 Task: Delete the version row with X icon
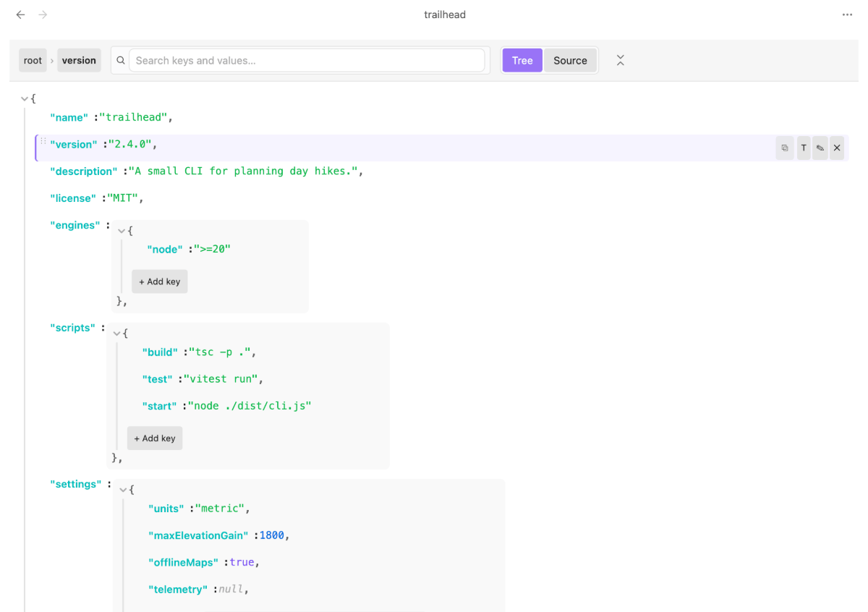point(837,148)
